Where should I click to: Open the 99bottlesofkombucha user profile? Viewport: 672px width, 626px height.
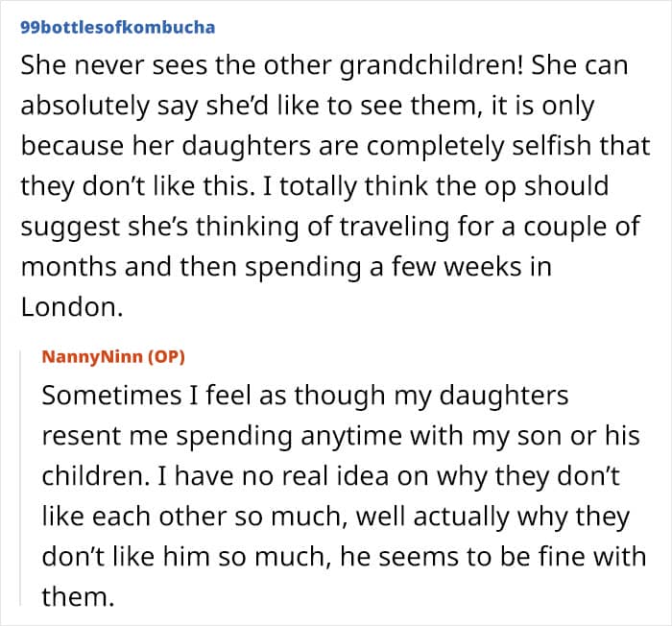click(116, 27)
